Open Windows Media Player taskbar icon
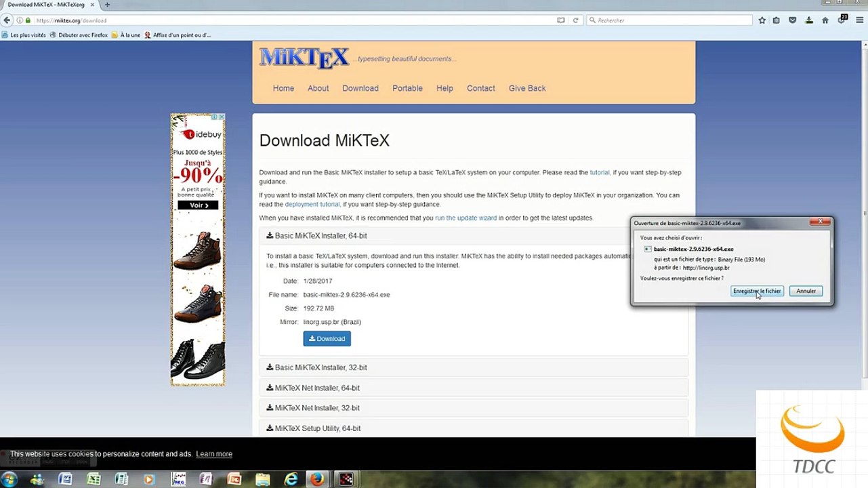Viewport: 868px width, 488px height. pos(150,479)
